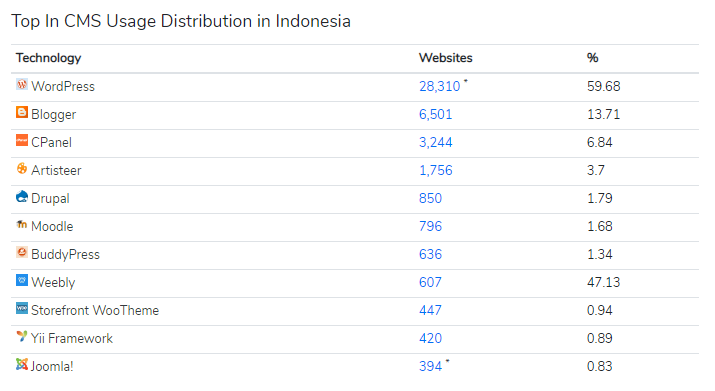Open the 6,501 Blogger websites link
The image size is (715, 391).
tap(435, 114)
